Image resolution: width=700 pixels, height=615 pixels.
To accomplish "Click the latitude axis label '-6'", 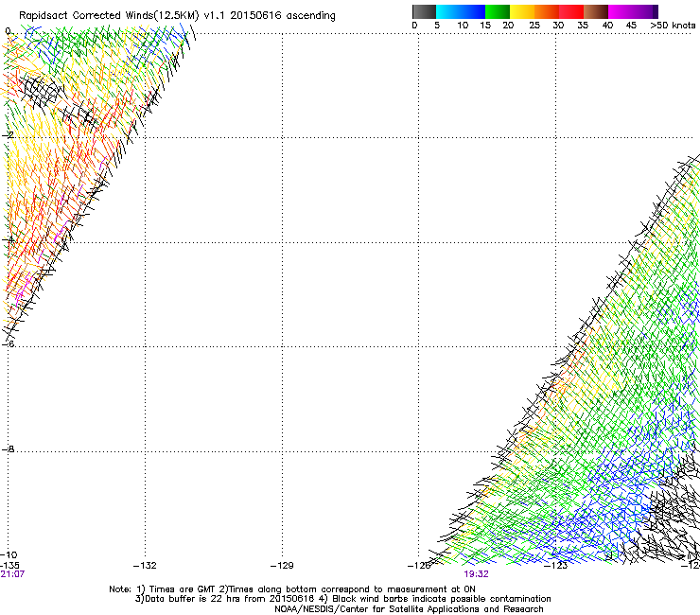I will click(x=8, y=343).
